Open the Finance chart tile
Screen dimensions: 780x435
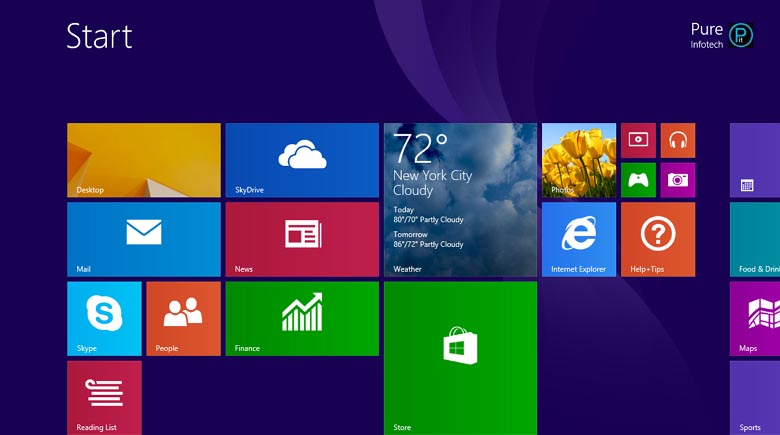pos(302,319)
